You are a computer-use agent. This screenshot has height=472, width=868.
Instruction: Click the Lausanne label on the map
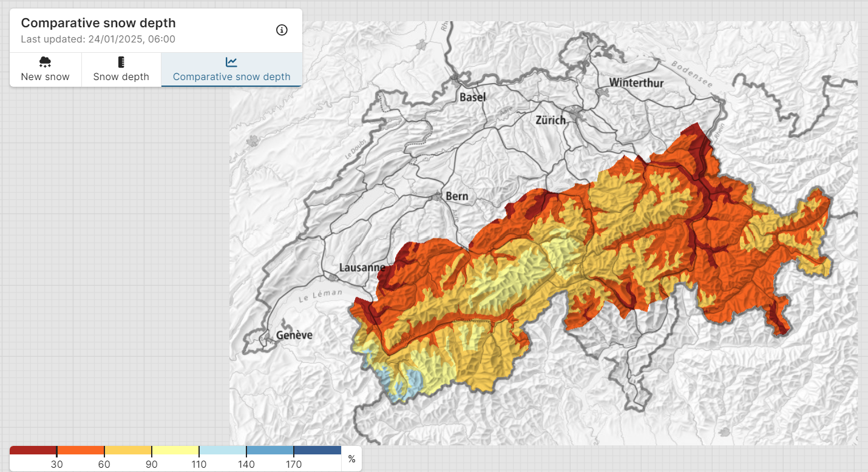pos(362,268)
